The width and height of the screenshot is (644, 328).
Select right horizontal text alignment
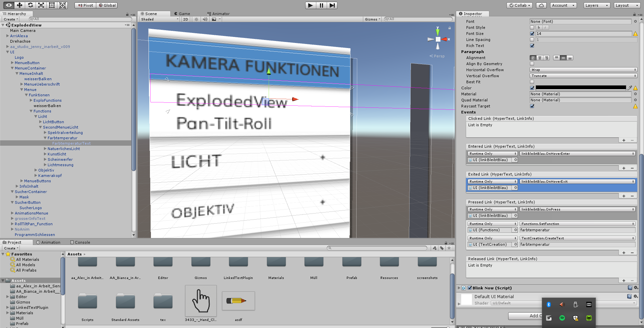546,58
